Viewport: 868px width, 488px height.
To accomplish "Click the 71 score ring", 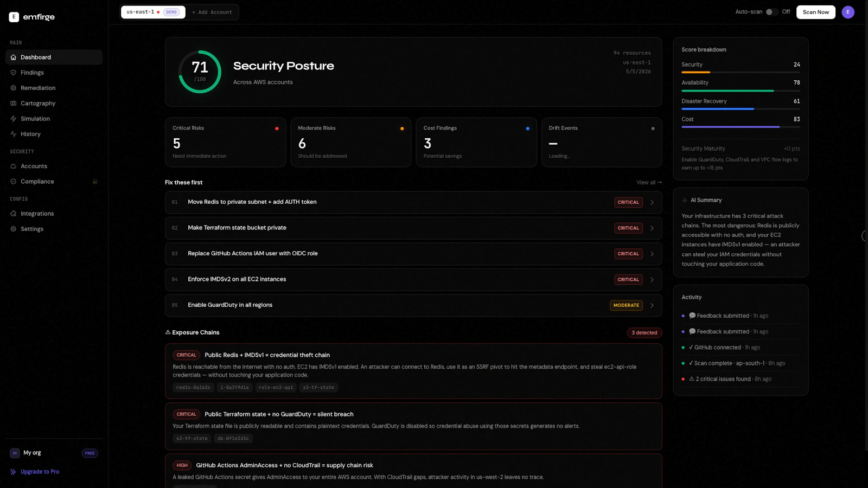I will (200, 72).
